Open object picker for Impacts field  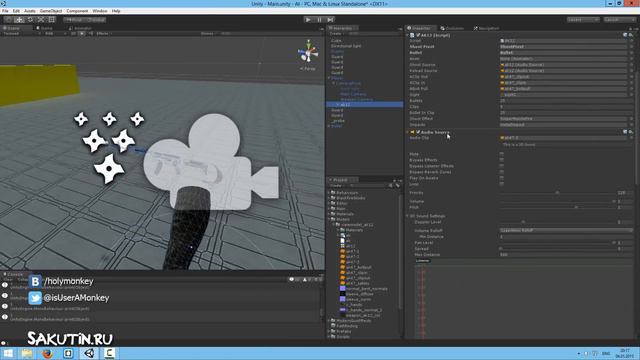631,124
